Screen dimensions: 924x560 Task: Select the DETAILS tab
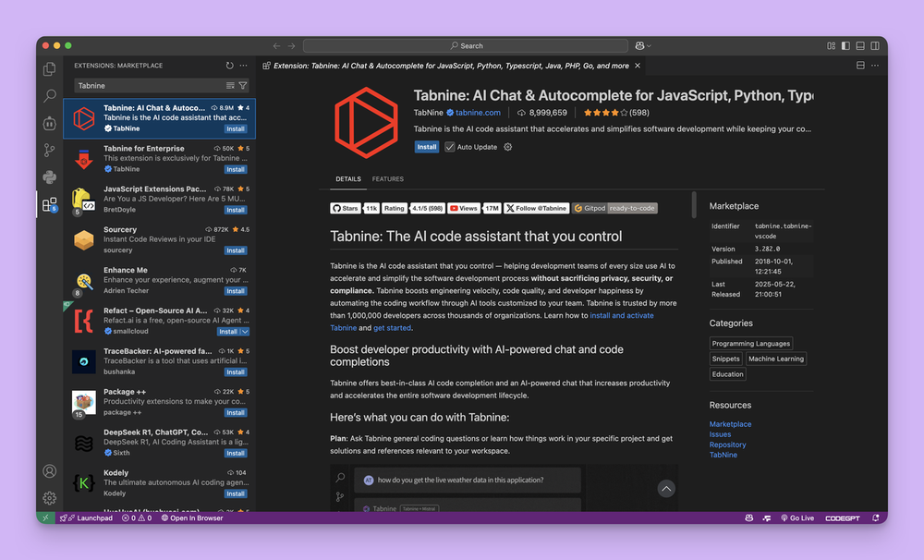(348, 179)
